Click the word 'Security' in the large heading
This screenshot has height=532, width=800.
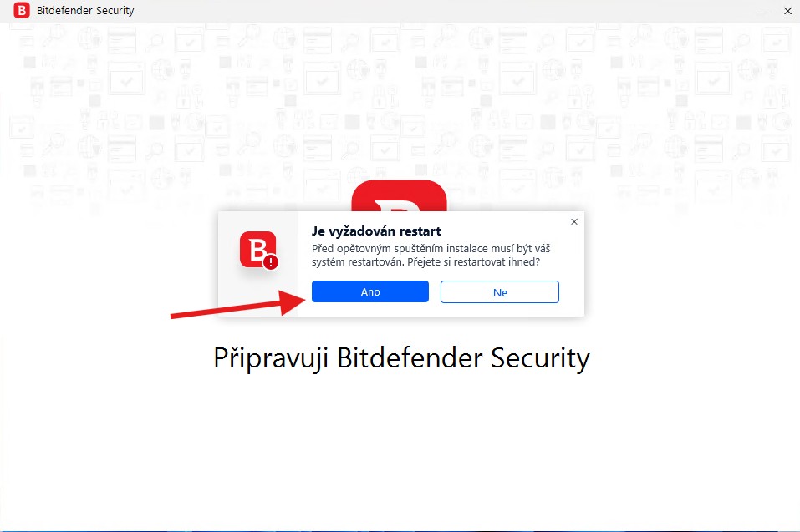tap(540, 357)
